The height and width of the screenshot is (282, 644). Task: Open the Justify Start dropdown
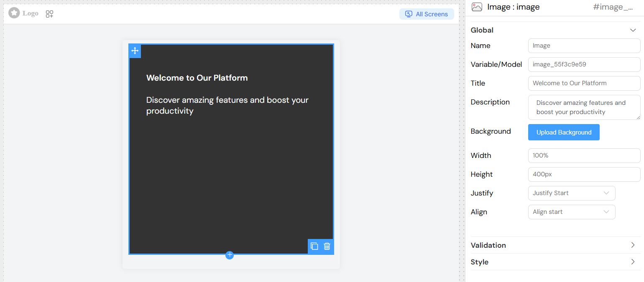[x=572, y=193]
